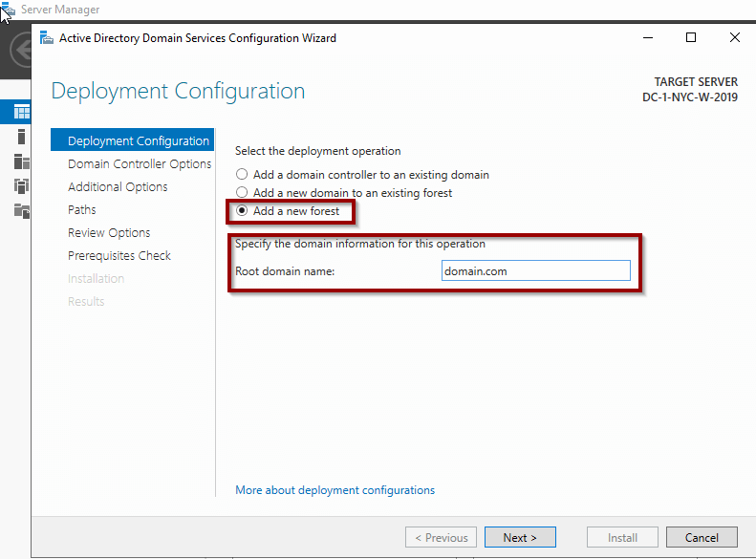Close the configuration wizard window

(734, 37)
